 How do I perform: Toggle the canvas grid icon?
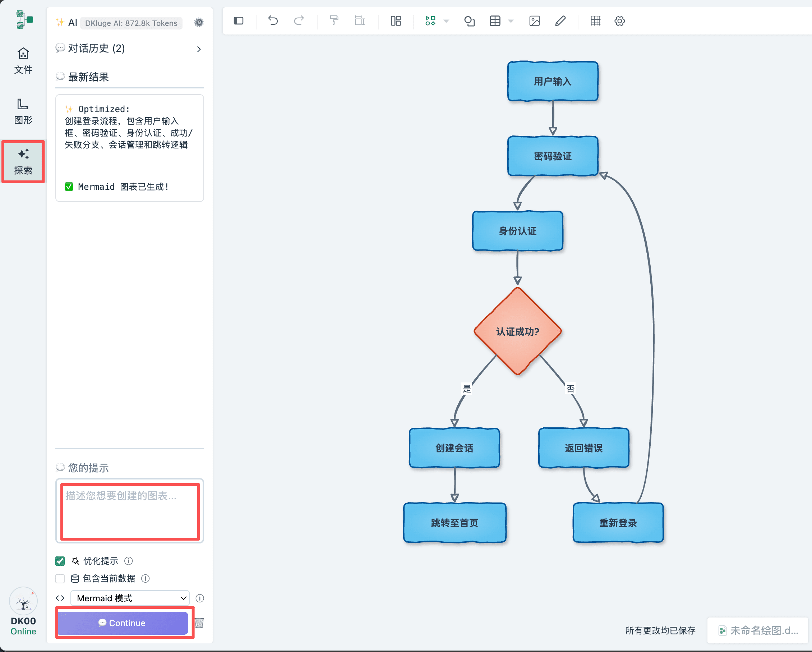coord(595,21)
